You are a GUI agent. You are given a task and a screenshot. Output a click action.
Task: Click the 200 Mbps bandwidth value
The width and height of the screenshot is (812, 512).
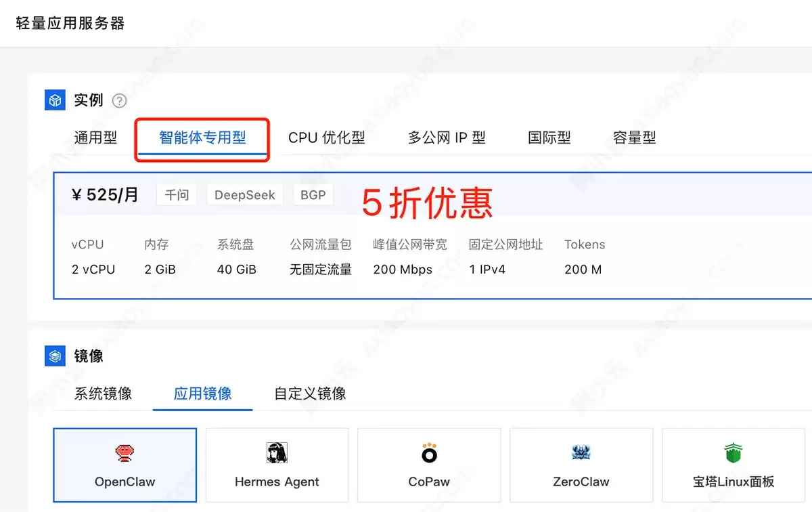pos(403,270)
